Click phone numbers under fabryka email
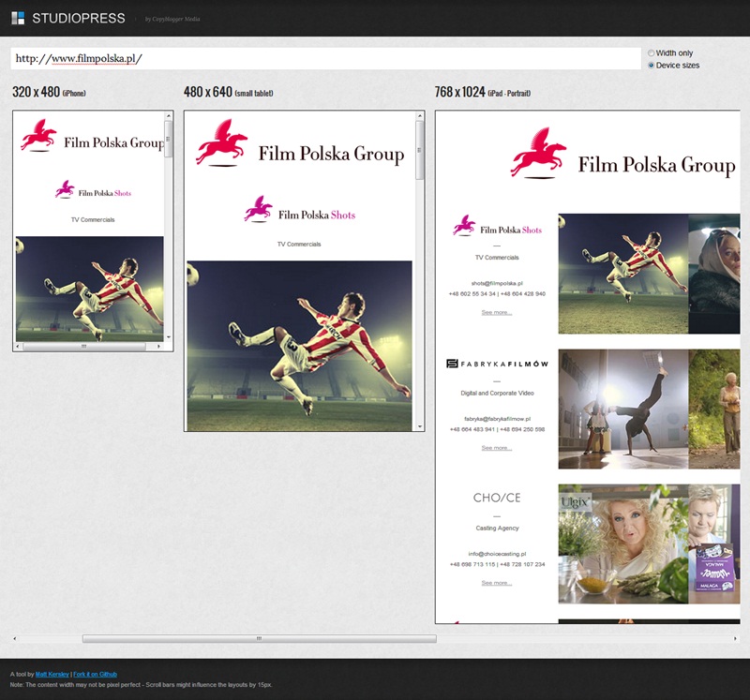 tap(497, 429)
